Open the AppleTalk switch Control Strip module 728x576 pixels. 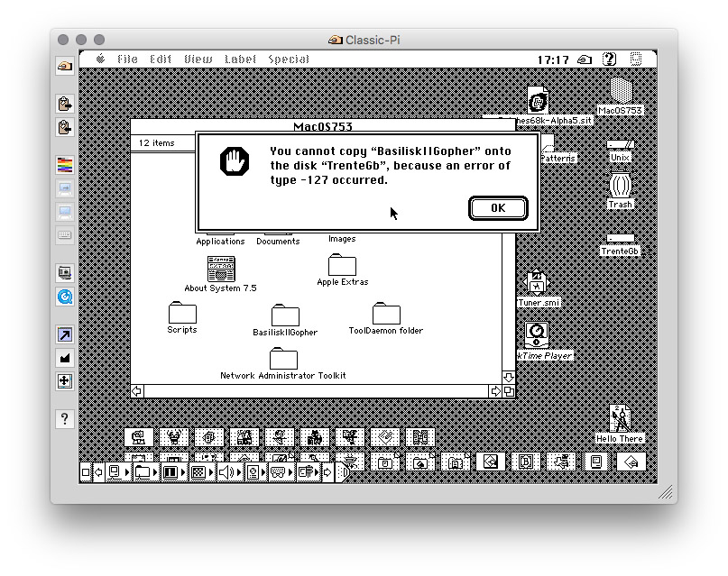pyautogui.click(x=117, y=472)
